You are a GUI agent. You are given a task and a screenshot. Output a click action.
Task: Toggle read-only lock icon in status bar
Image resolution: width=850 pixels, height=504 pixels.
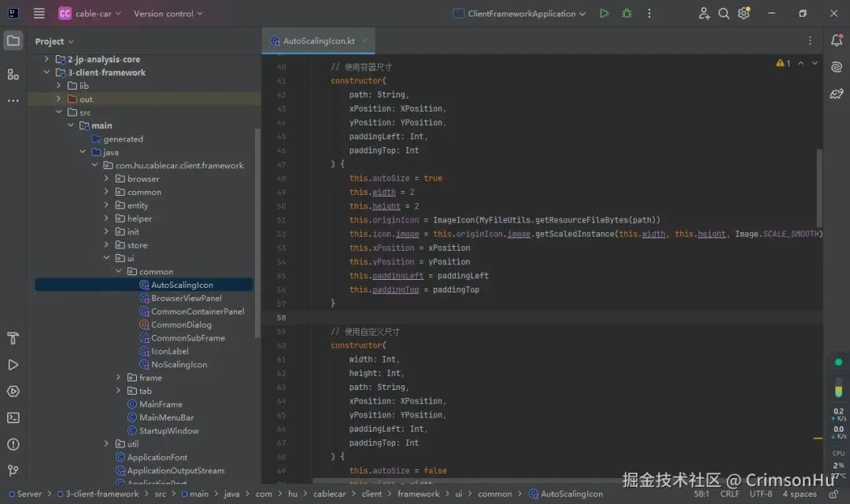click(x=833, y=495)
